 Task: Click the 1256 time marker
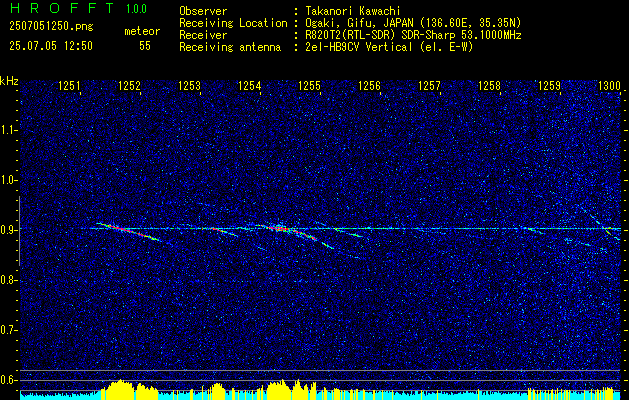pos(369,85)
